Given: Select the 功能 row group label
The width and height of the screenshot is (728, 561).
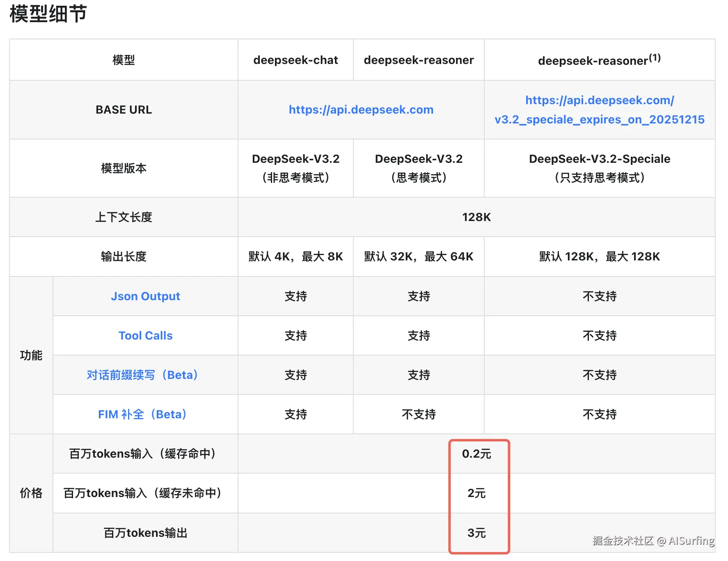Looking at the screenshot, I should point(31,355).
